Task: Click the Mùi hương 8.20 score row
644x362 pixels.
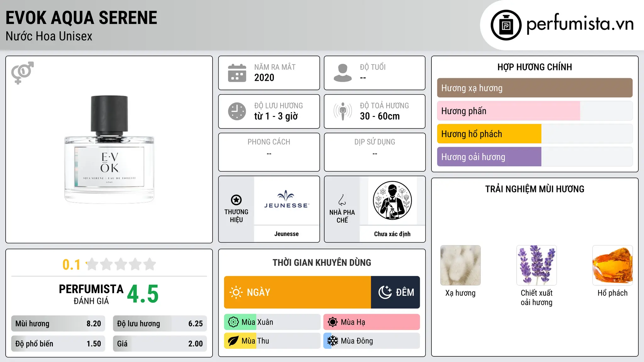Action: pyautogui.click(x=58, y=324)
